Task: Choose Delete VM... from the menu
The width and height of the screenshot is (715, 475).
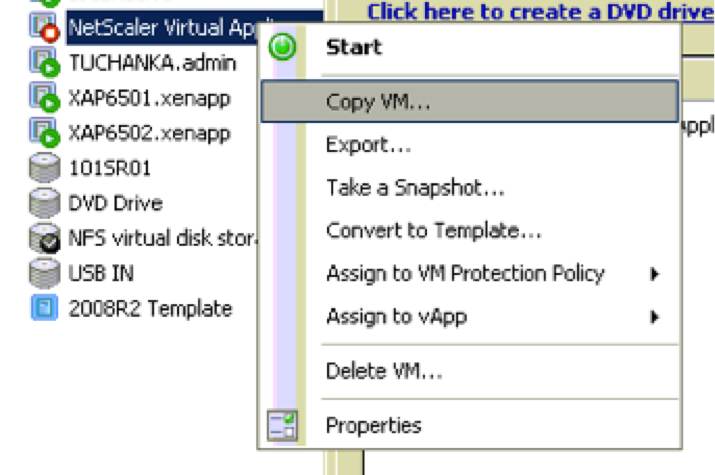Action: tap(384, 372)
